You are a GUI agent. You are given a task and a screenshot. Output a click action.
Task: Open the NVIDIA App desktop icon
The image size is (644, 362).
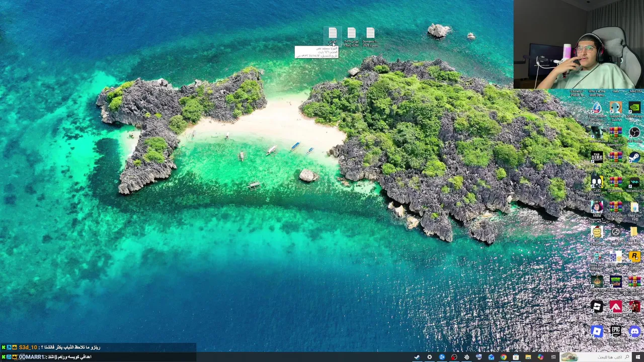coord(634,108)
